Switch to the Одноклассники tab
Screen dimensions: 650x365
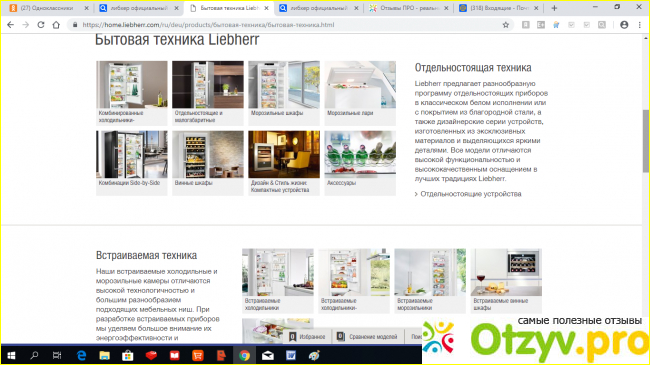(49, 8)
